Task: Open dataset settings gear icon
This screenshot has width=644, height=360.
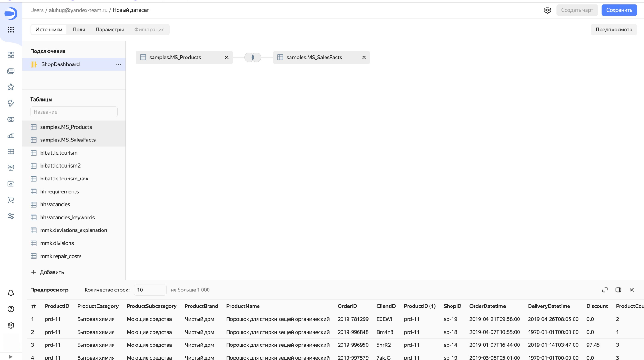Action: point(547,10)
